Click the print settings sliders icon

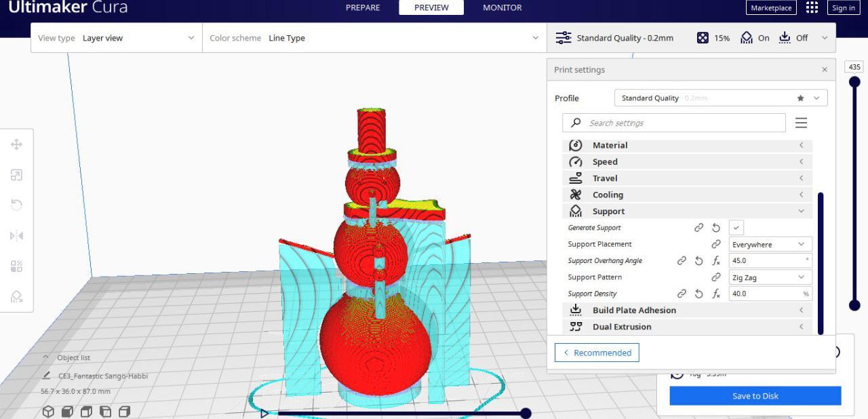click(x=564, y=38)
